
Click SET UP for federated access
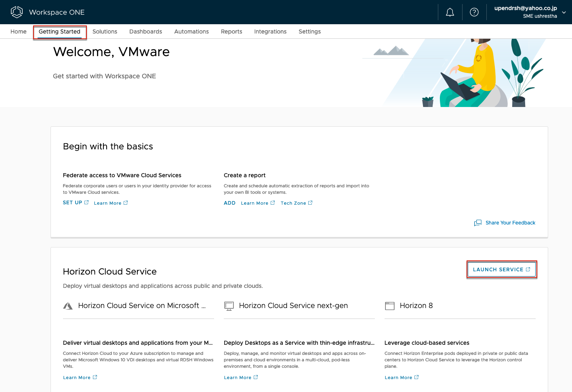tap(72, 203)
